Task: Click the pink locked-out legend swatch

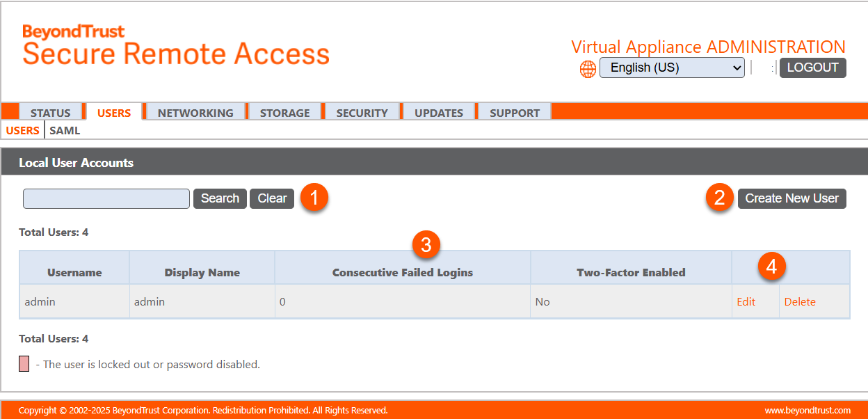Action: coord(24,363)
